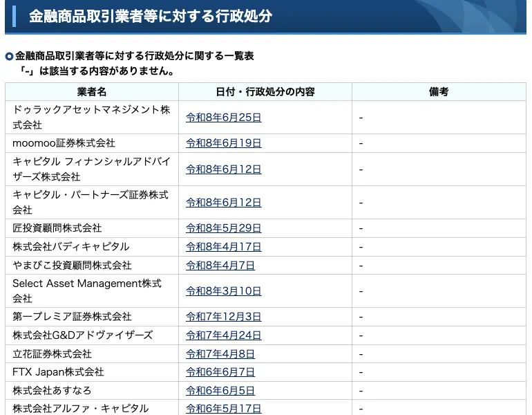Click the 備考 dash in FTX Japan row
532x415 pixels.
(x=361, y=372)
